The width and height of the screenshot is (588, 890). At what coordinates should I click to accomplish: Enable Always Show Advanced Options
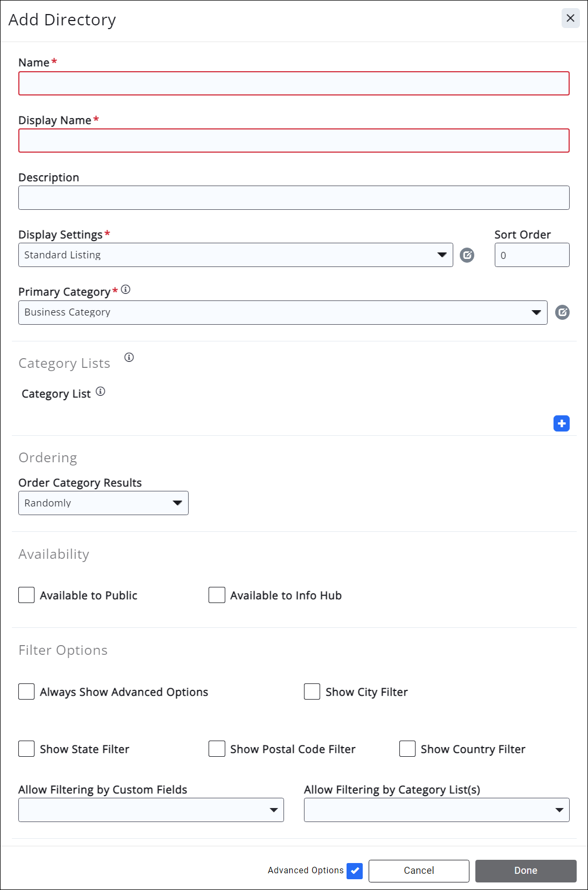click(x=26, y=692)
